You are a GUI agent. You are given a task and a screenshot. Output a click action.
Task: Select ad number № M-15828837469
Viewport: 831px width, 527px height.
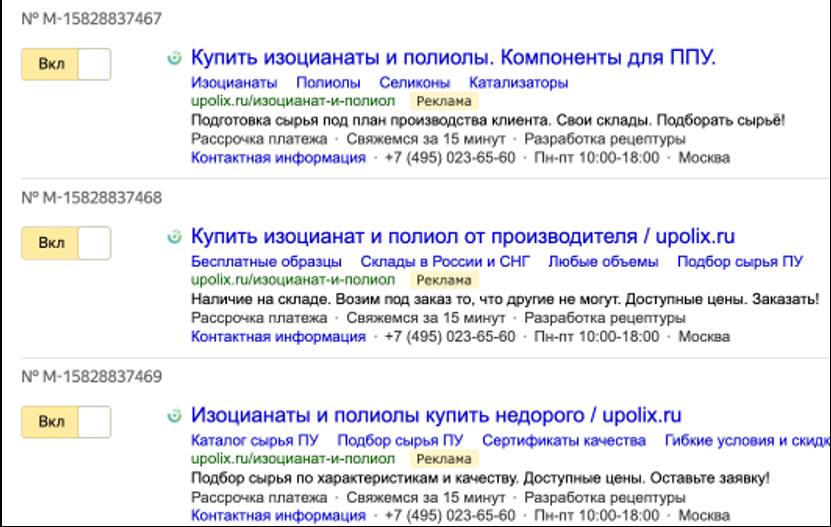point(92,376)
